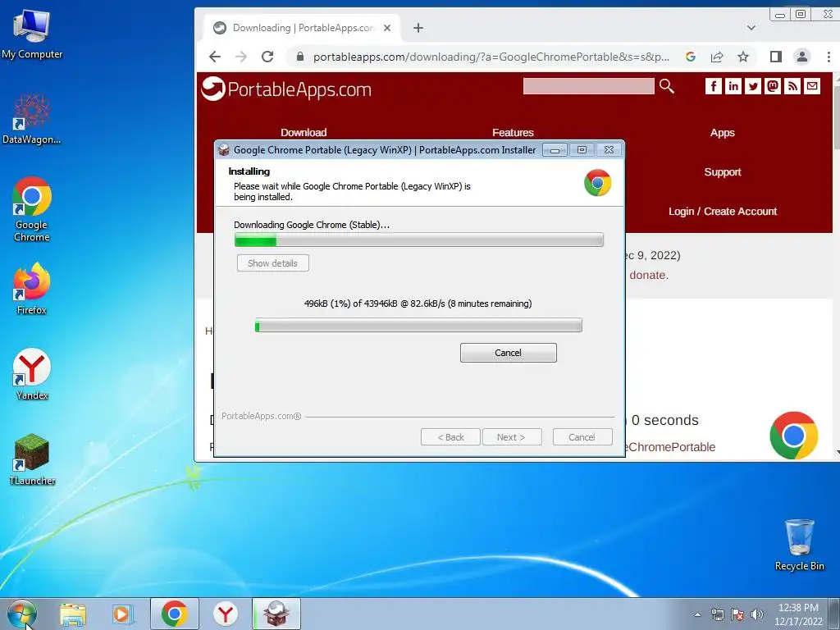Viewport: 840px width, 630px height.
Task: Open the Support menu item
Action: [x=722, y=172]
